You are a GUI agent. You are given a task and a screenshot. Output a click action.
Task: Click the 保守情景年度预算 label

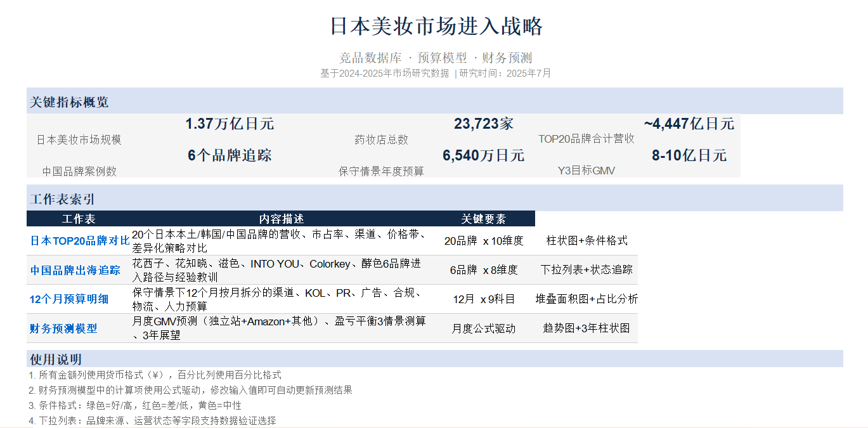pyautogui.click(x=381, y=171)
